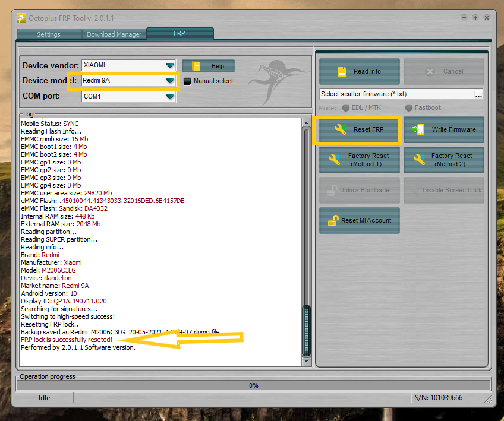
Task: Click the yellow Help book icon
Action: (196, 66)
